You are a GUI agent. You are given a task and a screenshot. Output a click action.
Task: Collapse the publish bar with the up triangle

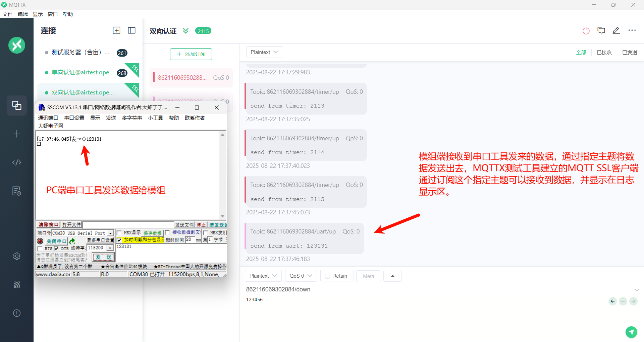[392, 276]
